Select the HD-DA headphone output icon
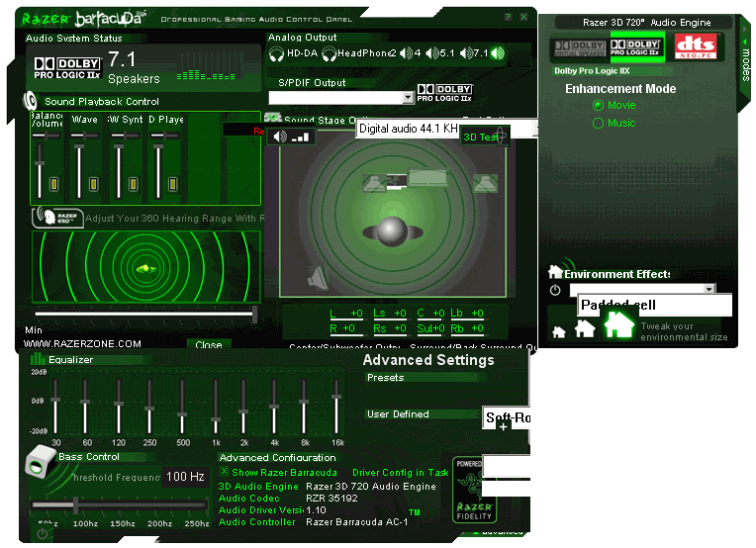Screen dimensions: 756x548 (x=276, y=53)
